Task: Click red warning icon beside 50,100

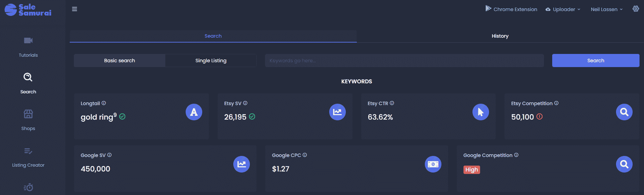Action: pos(539,117)
